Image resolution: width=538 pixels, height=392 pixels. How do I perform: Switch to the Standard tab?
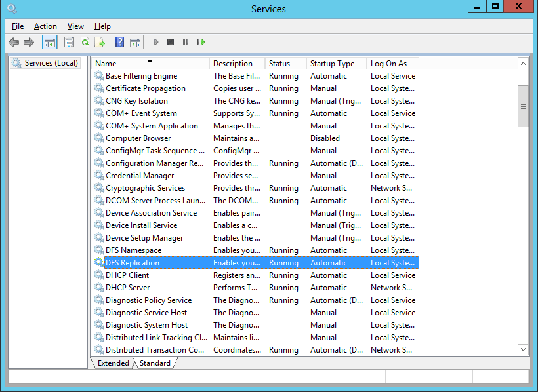[155, 363]
